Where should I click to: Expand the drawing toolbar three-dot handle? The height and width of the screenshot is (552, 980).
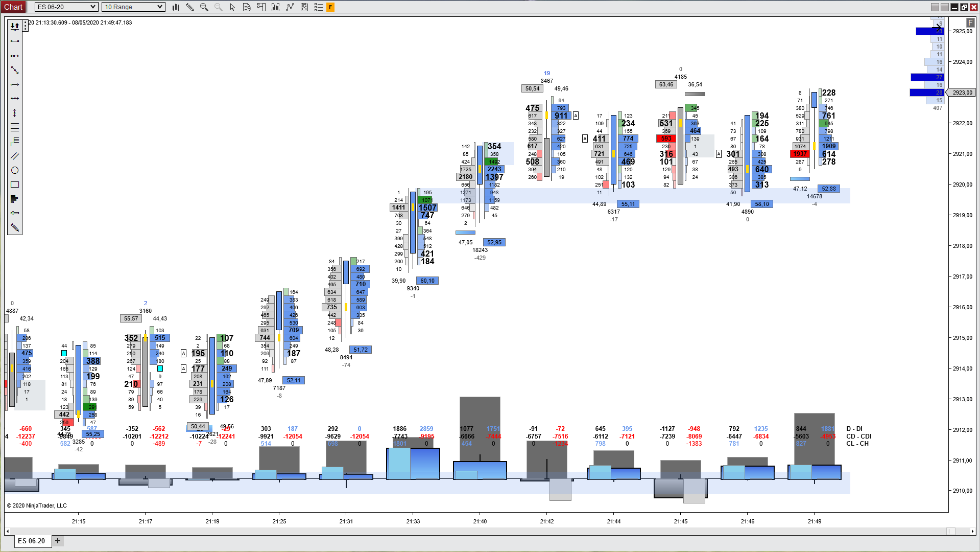26,26
